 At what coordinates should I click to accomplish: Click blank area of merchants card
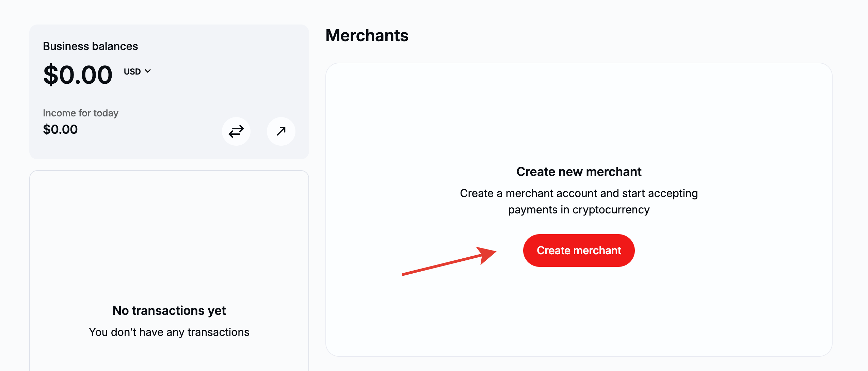579,112
